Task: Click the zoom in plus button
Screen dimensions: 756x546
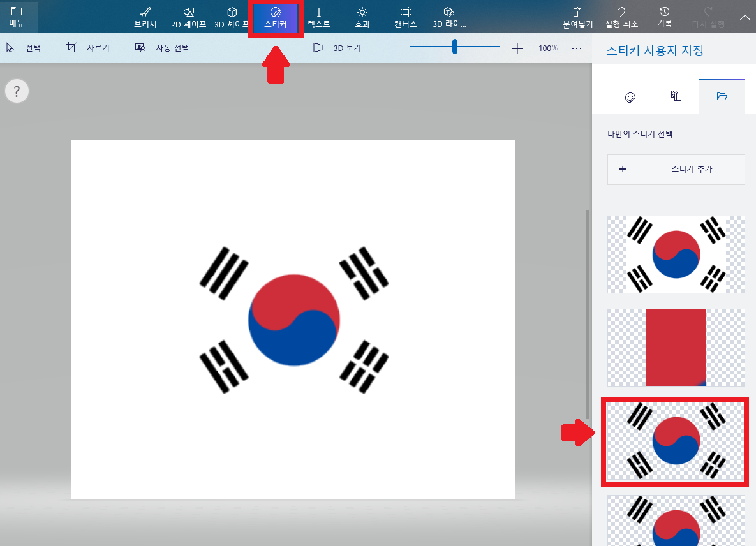Action: tap(517, 48)
